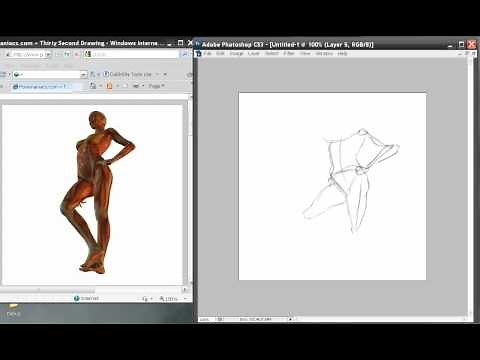The width and height of the screenshot is (480, 360).
Task: Open the Layer menu in Photoshop
Action: (x=253, y=53)
